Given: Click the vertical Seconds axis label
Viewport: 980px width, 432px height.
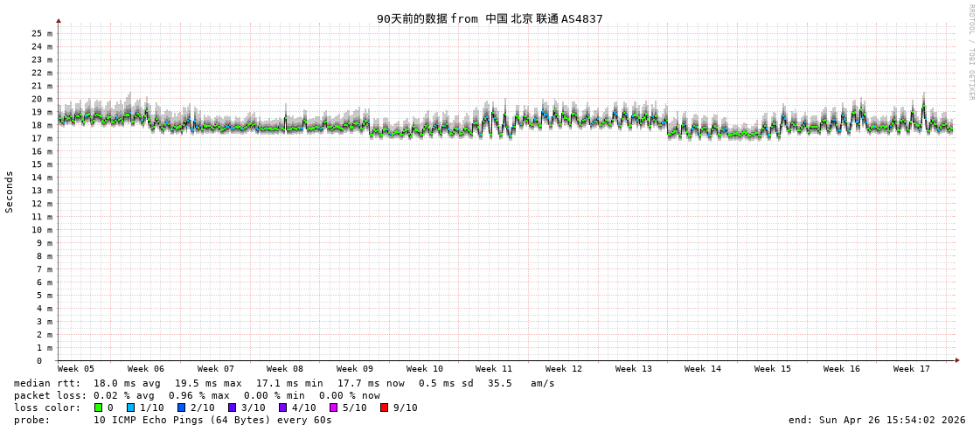Looking at the screenshot, I should tap(10, 192).
